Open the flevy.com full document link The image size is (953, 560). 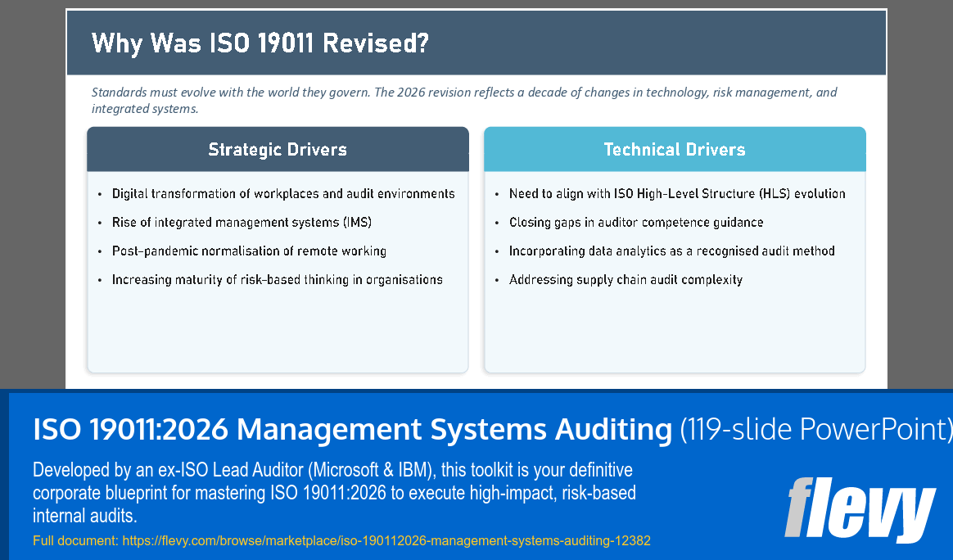pos(386,540)
